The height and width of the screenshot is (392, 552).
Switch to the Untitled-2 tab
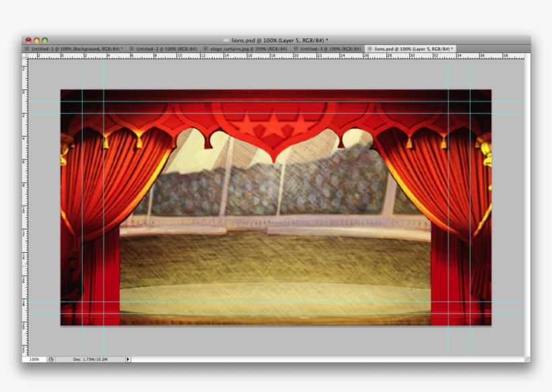[165, 48]
